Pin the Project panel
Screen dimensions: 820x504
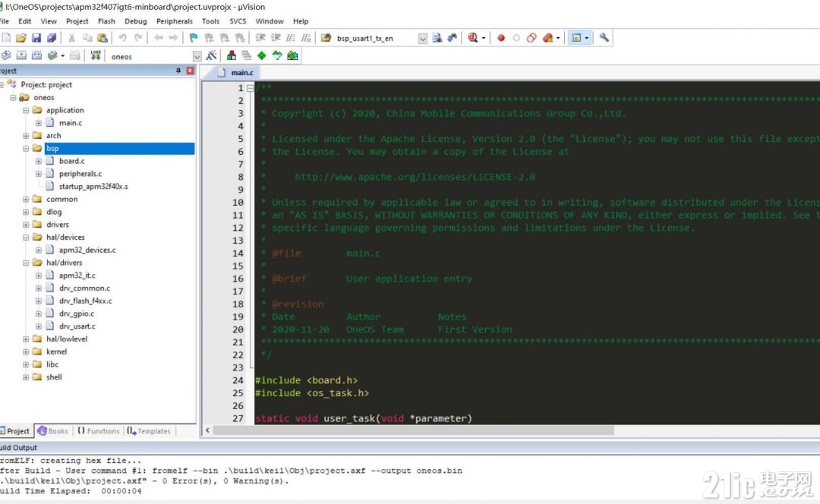pyautogui.click(x=178, y=71)
